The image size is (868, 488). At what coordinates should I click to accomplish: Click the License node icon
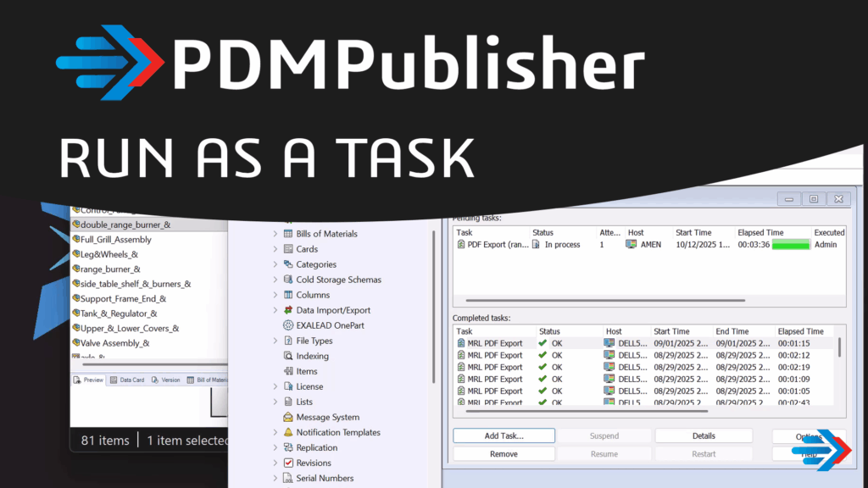[288, 386]
